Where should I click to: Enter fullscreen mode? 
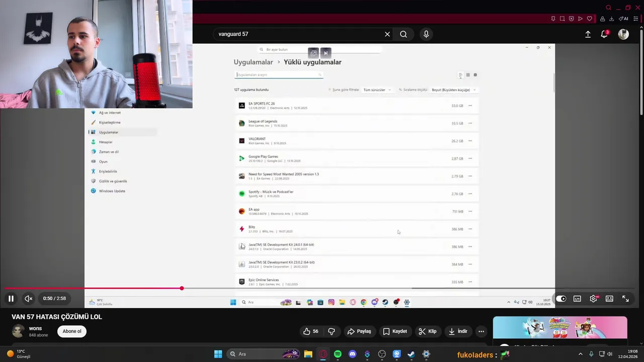coord(625,299)
